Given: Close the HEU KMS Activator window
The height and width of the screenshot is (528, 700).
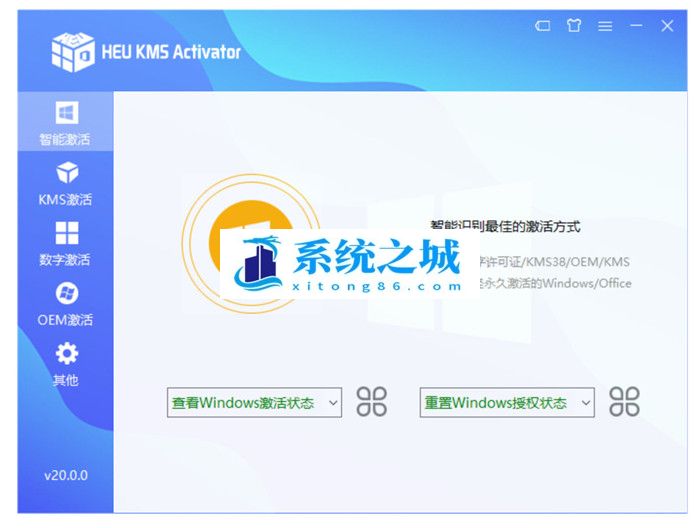Looking at the screenshot, I should click(x=667, y=26).
